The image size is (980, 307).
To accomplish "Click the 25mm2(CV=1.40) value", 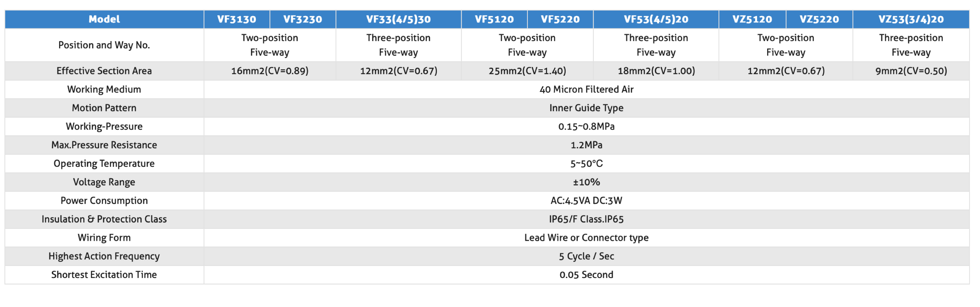I will 527,71.
